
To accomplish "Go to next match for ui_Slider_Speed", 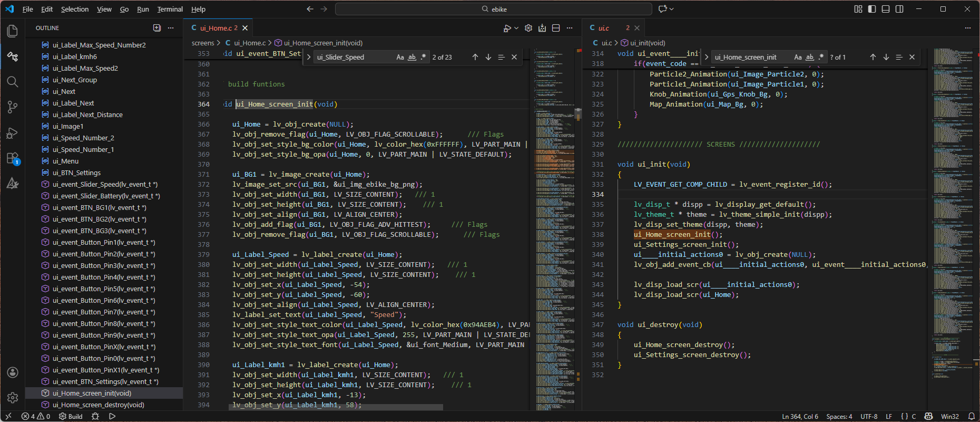I will click(488, 57).
